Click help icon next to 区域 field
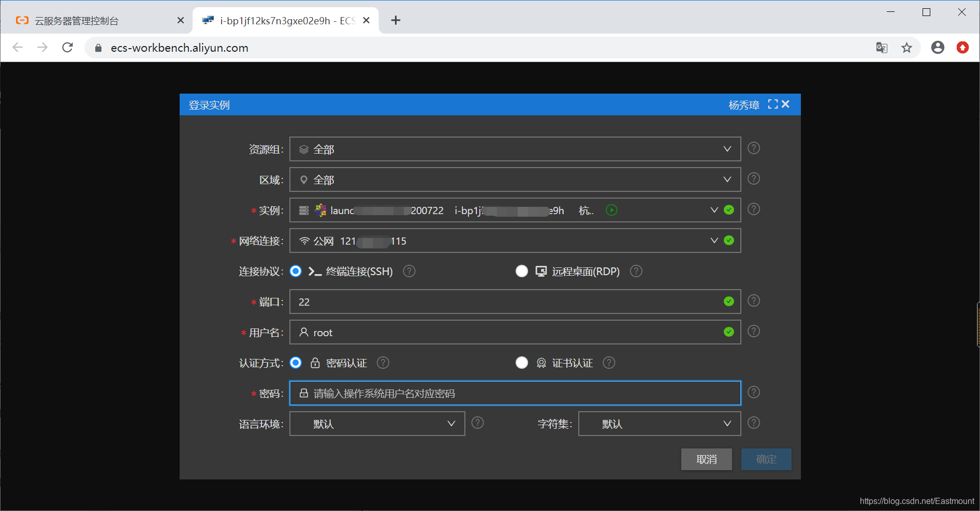Screen dimensions: 980x511 (x=754, y=179)
